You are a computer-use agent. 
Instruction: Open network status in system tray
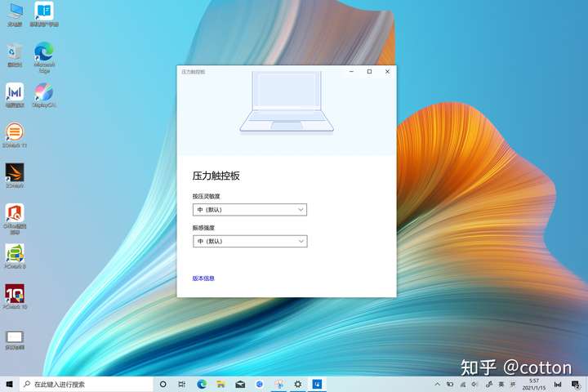(463, 384)
